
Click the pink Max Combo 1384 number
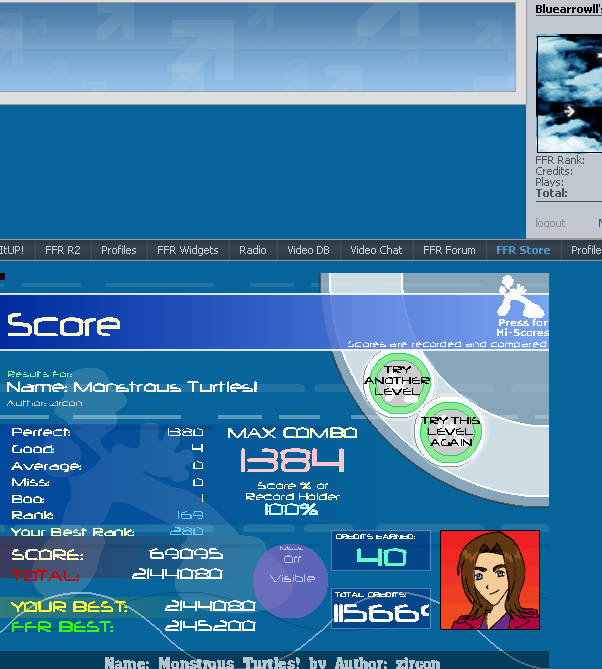point(292,460)
